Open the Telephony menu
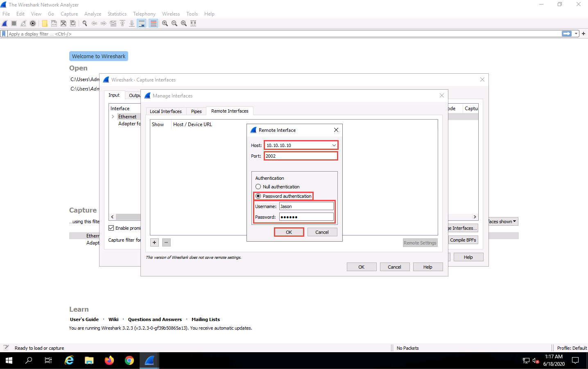588x369 pixels. coord(145,14)
